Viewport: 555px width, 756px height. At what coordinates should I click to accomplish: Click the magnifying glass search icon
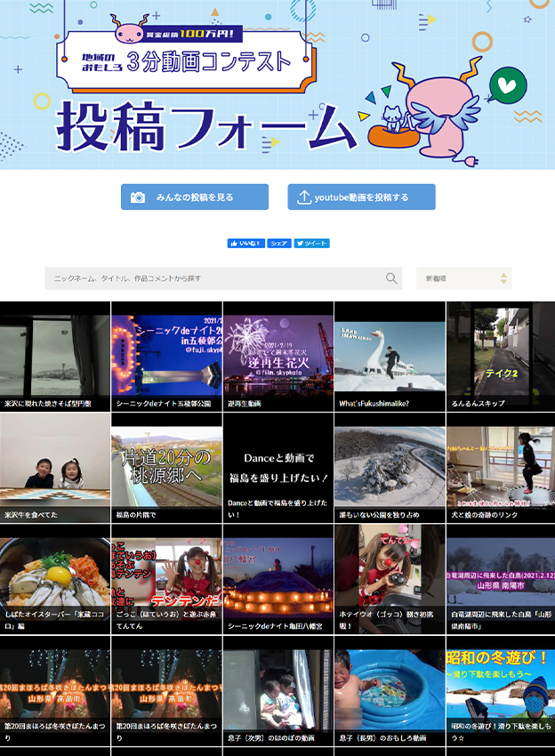tap(391, 278)
